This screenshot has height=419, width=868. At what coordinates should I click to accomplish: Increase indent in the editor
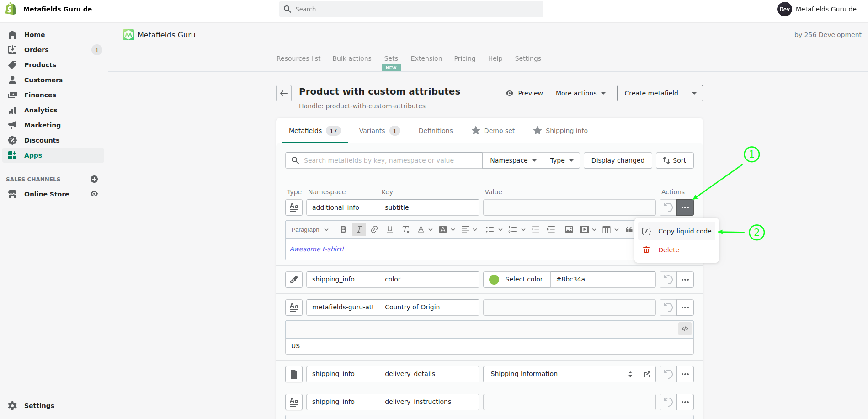[x=551, y=229]
